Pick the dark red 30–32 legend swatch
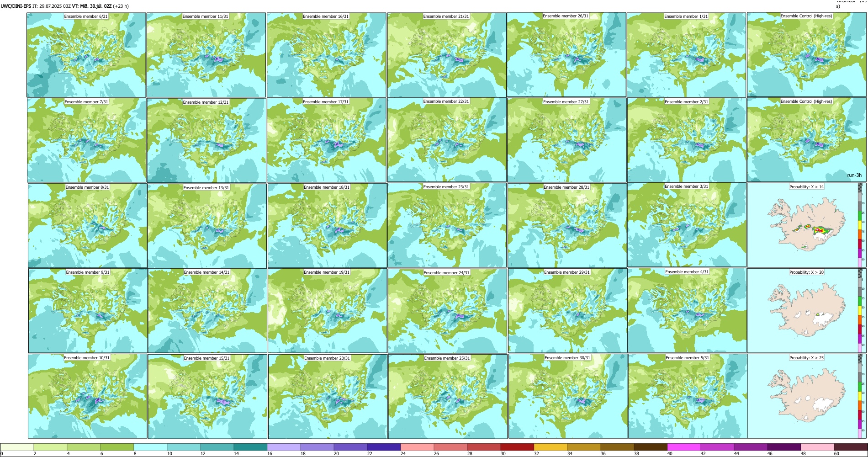This screenshot has height=457, width=868. [517, 447]
